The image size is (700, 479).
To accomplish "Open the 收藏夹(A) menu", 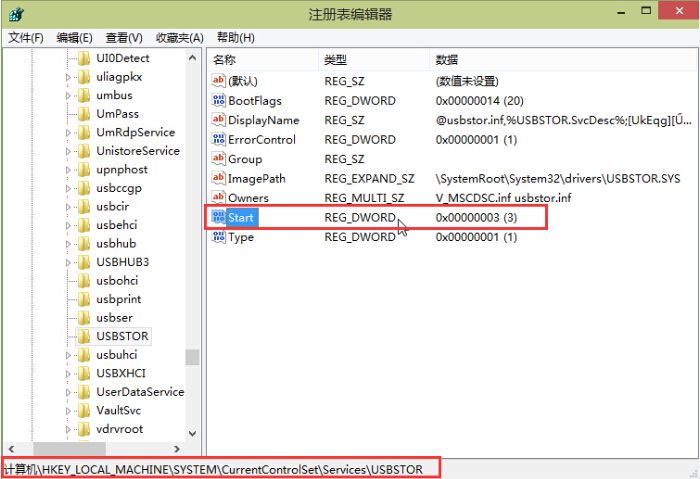I will pos(179,38).
